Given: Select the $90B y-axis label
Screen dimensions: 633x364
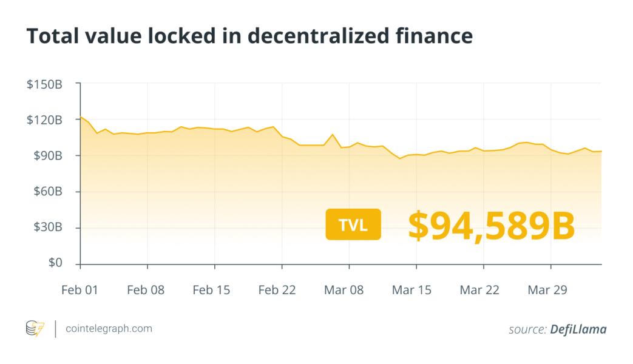Looking at the screenshot, I should coord(47,156).
